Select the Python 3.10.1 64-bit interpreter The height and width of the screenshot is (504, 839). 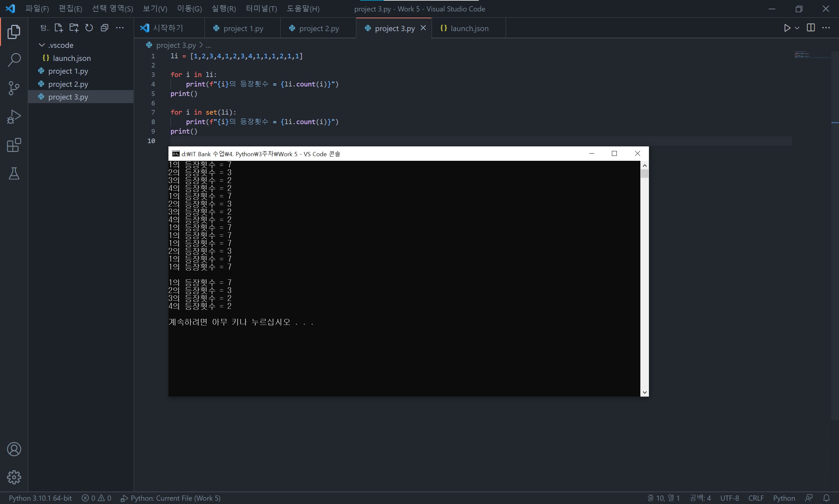click(40, 498)
